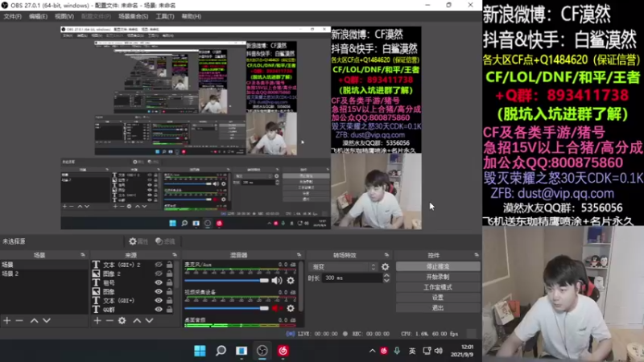644x362 pixels.
Task: Adjust 麦克风/Aux volume slider
Action: (x=226, y=280)
